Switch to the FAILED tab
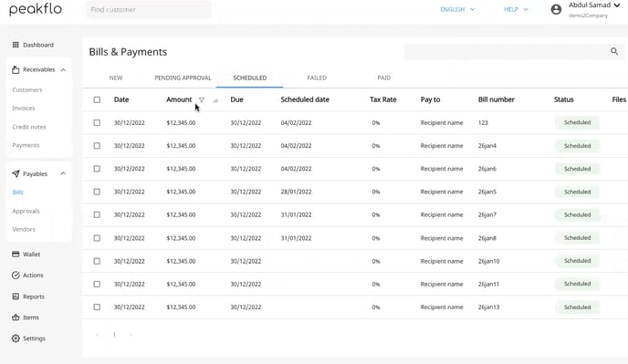The height and width of the screenshot is (364, 628). tap(317, 78)
